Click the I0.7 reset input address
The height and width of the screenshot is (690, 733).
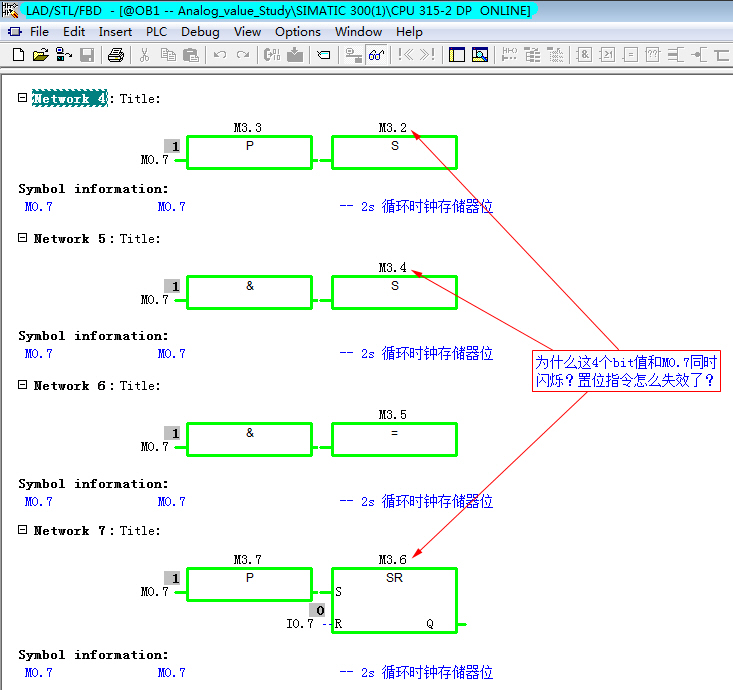click(x=300, y=624)
